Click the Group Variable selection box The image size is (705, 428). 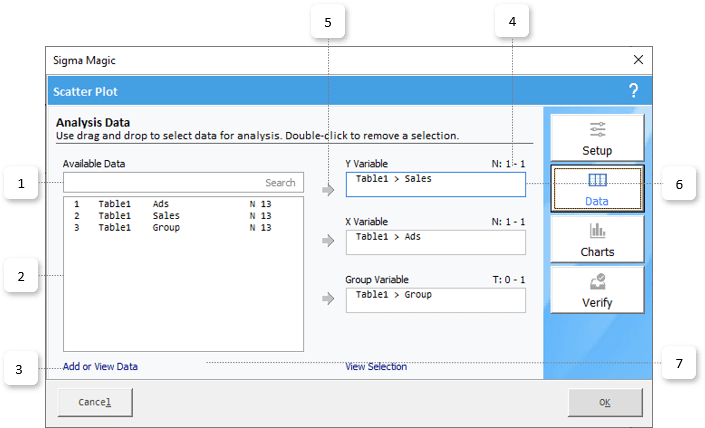pos(436,300)
